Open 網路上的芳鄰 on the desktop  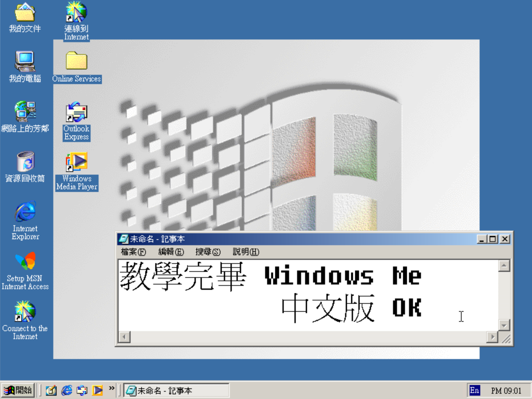pos(25,112)
